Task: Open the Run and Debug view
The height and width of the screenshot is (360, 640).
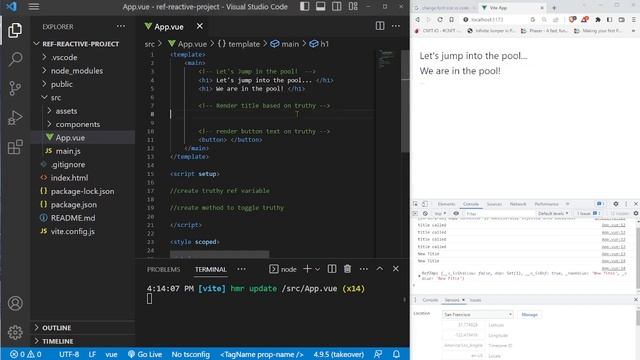Action: click(15, 118)
